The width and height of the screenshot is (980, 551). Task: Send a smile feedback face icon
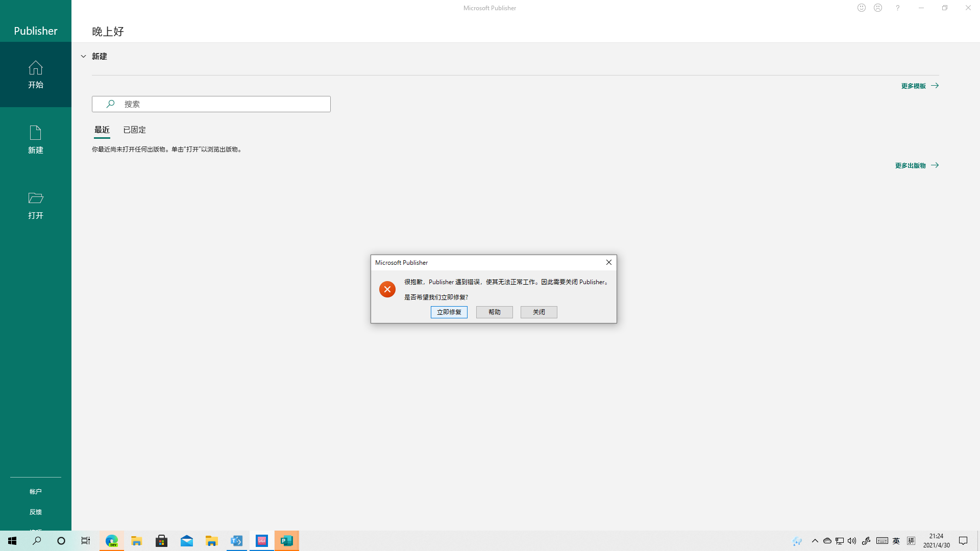coord(862,8)
